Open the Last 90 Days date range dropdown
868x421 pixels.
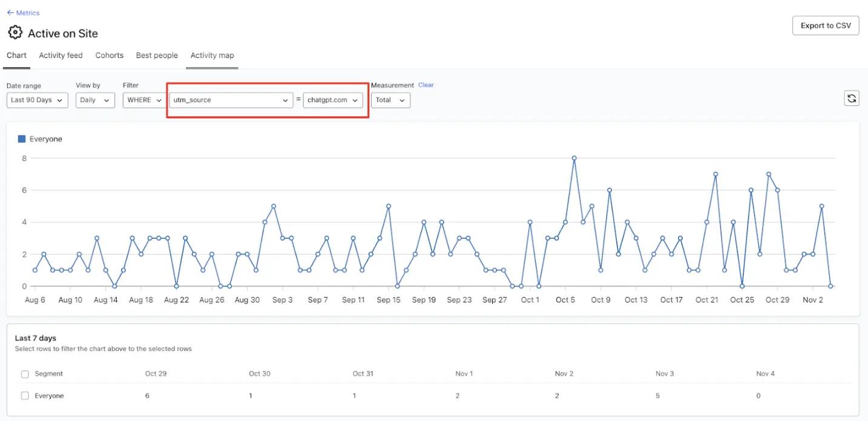pyautogui.click(x=37, y=100)
